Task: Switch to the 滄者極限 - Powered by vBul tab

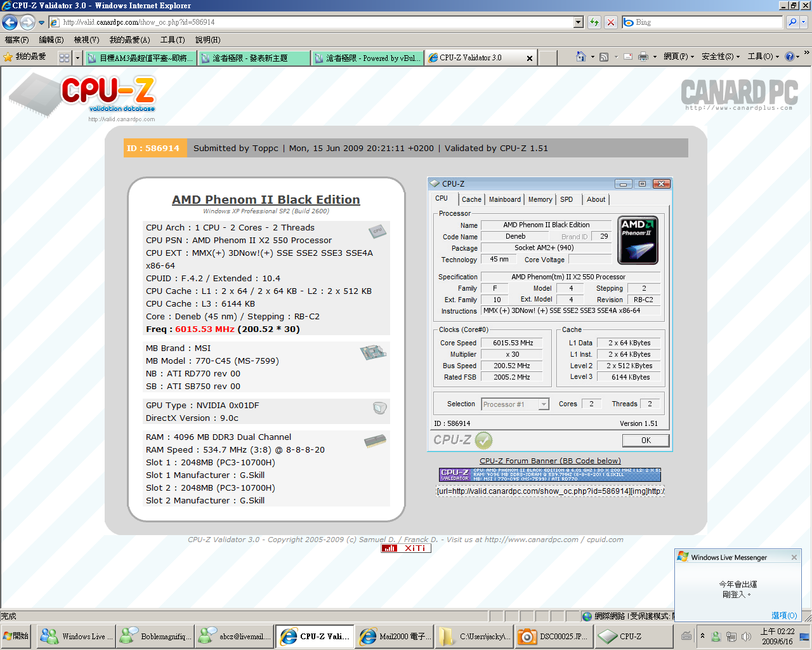Action: pos(367,58)
